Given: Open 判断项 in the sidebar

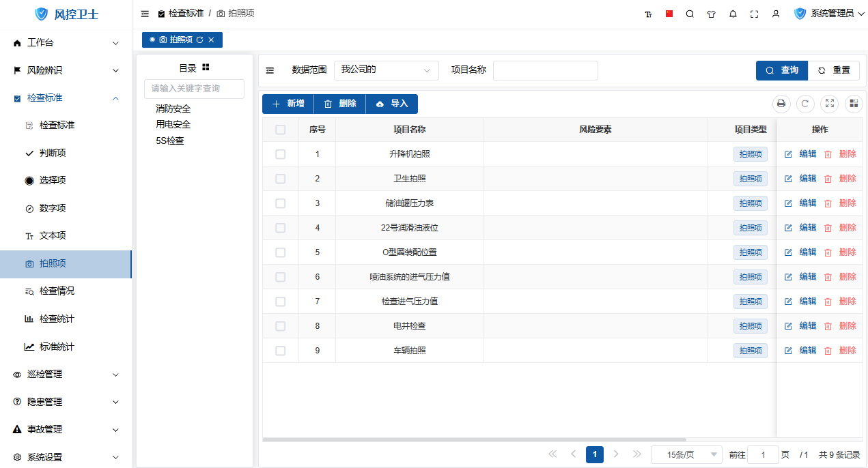Looking at the screenshot, I should (53, 153).
